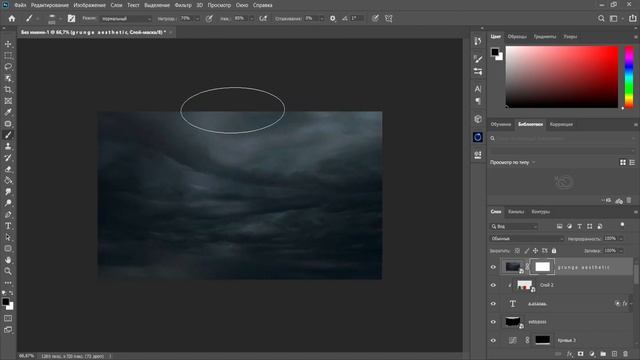640x360 pixels.
Task: Select the Eraser tool
Action: pos(8,169)
